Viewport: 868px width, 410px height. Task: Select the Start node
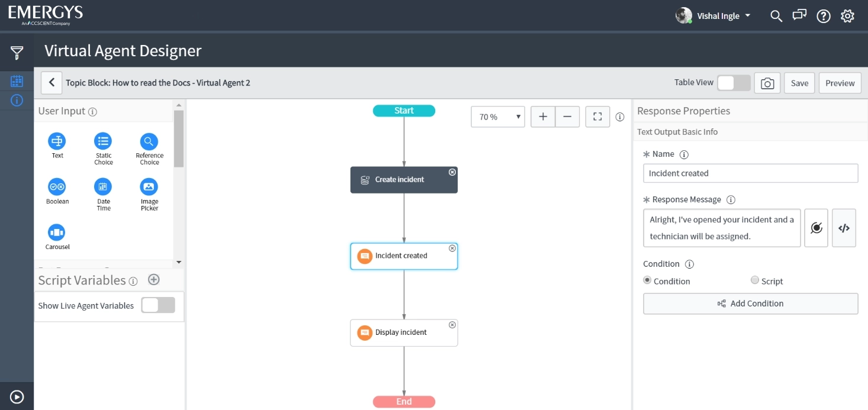[404, 111]
